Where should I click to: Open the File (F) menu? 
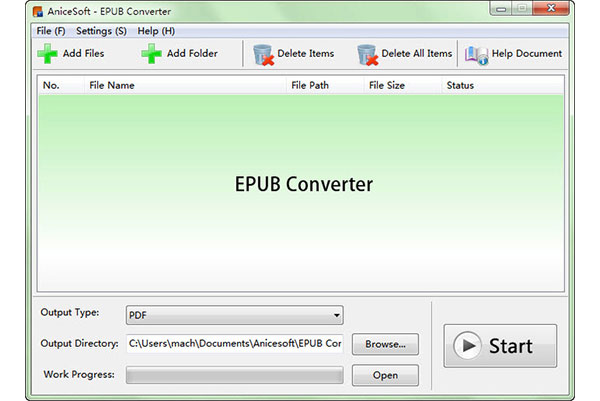click(51, 31)
